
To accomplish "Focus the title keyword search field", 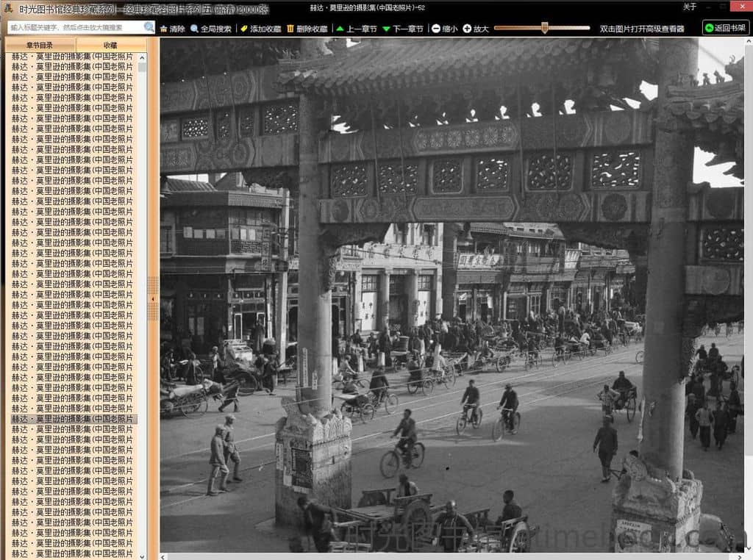I will coord(75,27).
